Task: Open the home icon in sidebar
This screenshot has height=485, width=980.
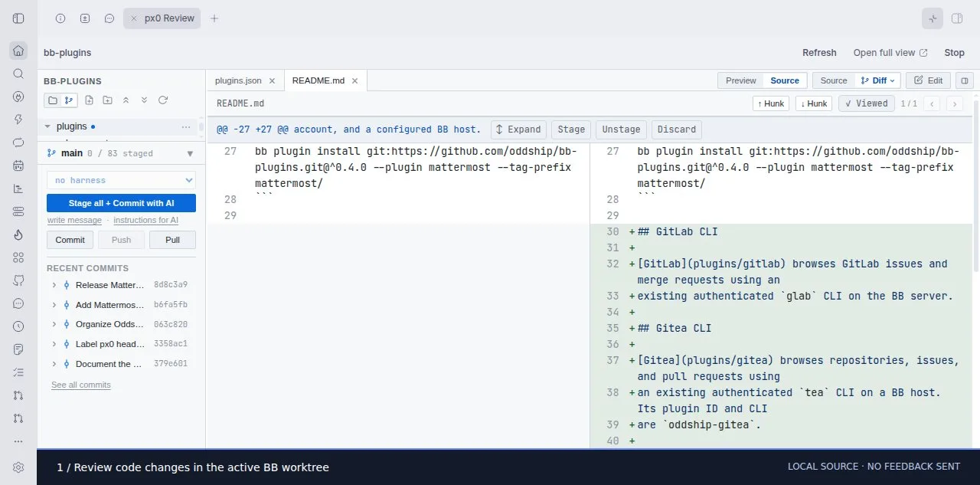Action: (18, 51)
